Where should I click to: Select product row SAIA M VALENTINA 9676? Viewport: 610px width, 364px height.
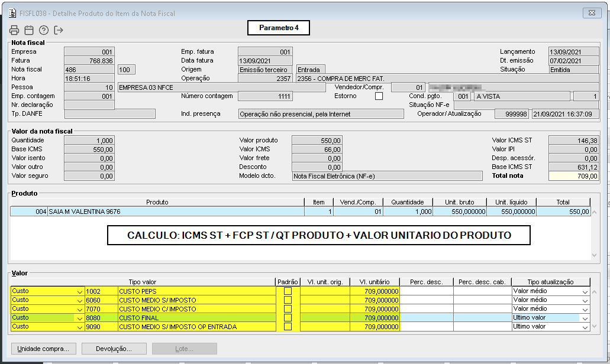[x=301, y=212]
